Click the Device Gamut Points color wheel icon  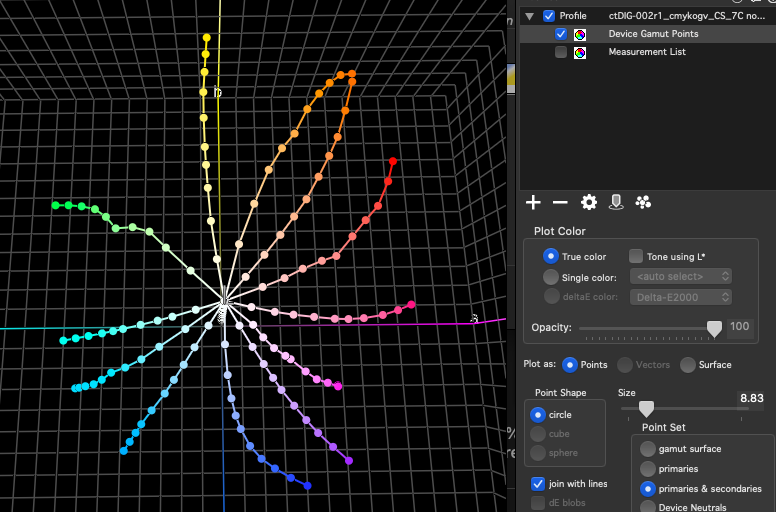580,34
